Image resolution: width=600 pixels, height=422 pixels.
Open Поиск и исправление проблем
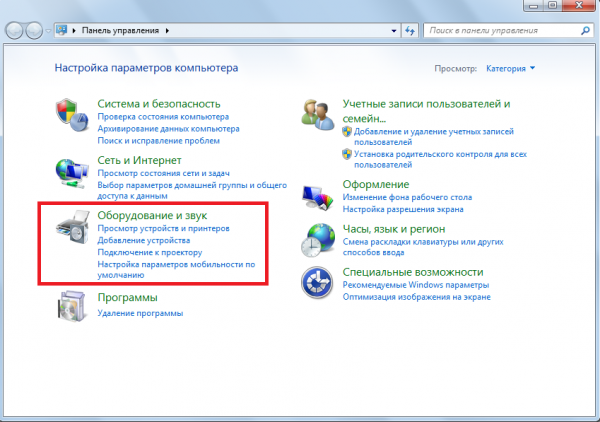tap(158, 141)
